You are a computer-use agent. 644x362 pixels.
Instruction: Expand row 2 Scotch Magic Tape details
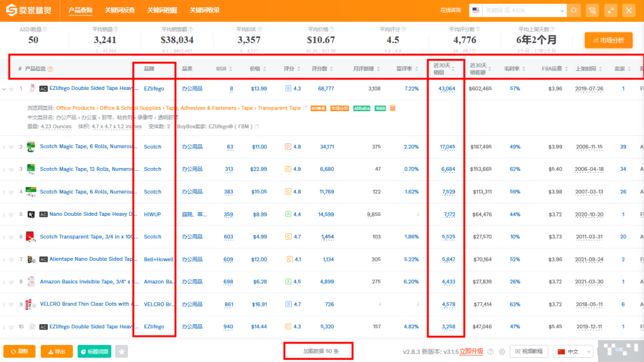(4, 147)
